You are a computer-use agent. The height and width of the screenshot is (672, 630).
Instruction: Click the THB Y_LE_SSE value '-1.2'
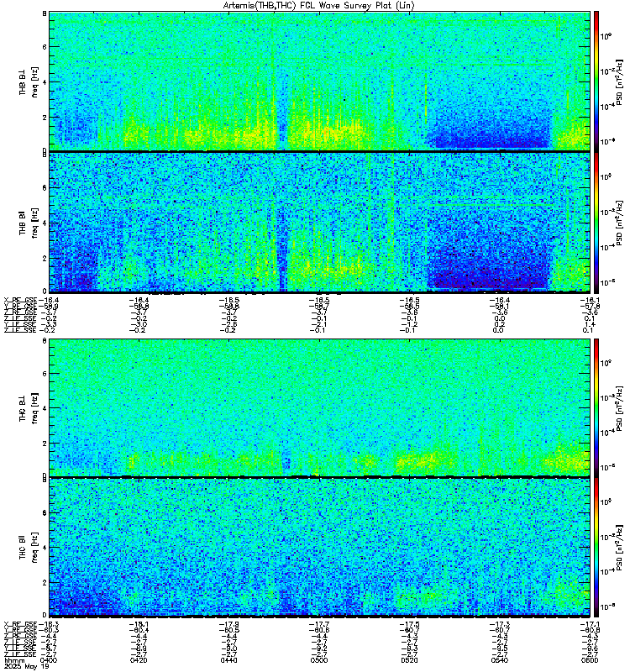[x=409, y=324]
